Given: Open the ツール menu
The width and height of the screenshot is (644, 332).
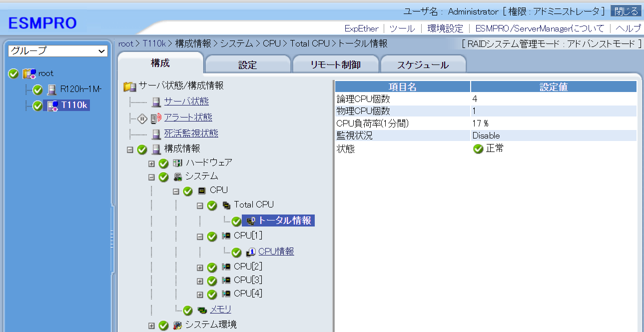Looking at the screenshot, I should pos(402,28).
